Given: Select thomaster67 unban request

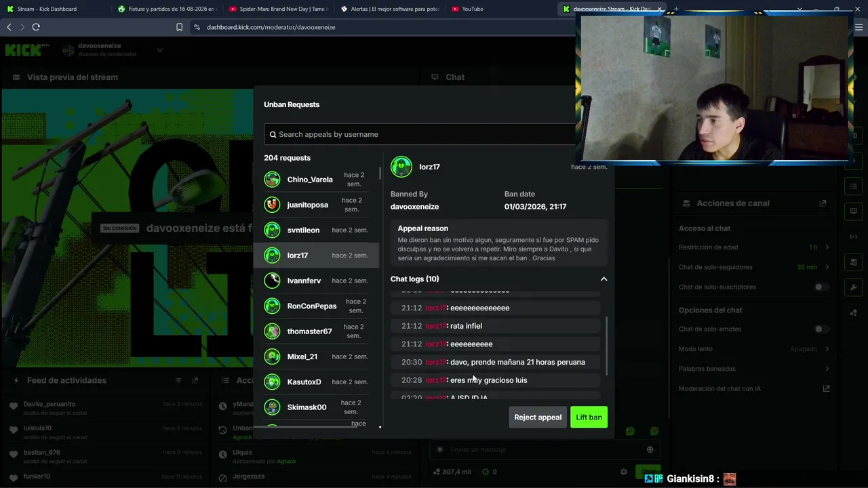Looking at the screenshot, I should pyautogui.click(x=316, y=331).
